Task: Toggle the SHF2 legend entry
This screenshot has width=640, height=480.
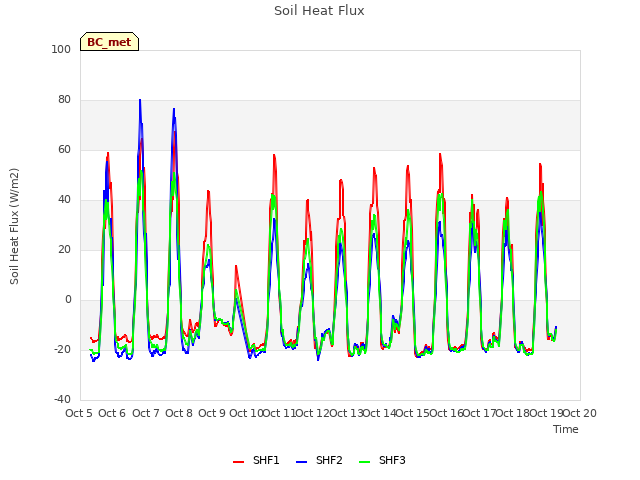Action: pos(319,460)
